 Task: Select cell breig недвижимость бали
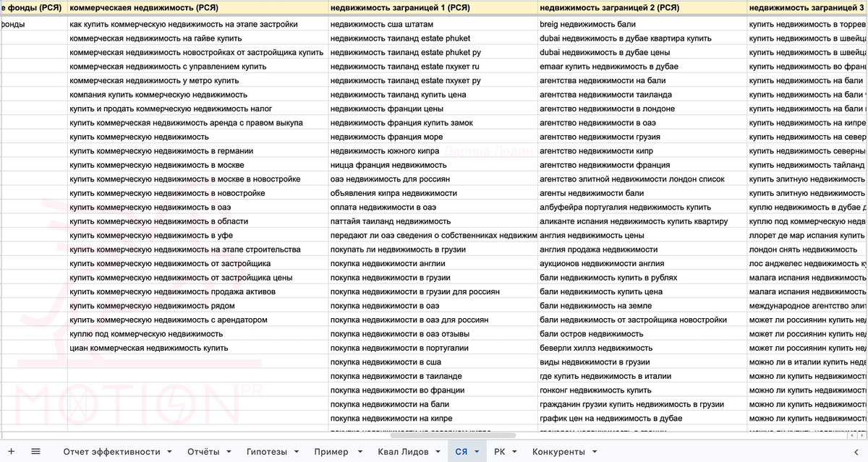click(642, 24)
